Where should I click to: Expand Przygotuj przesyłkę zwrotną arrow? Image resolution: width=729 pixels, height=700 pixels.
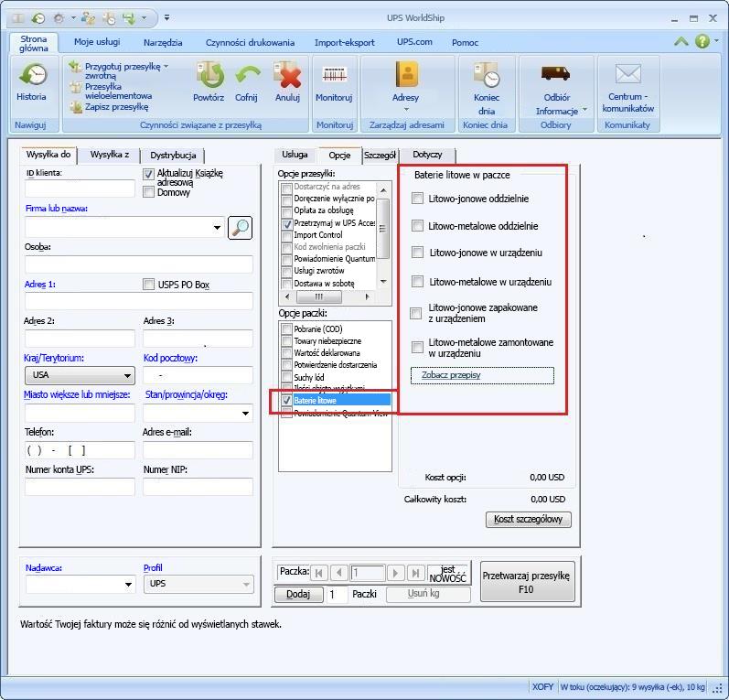[x=166, y=67]
